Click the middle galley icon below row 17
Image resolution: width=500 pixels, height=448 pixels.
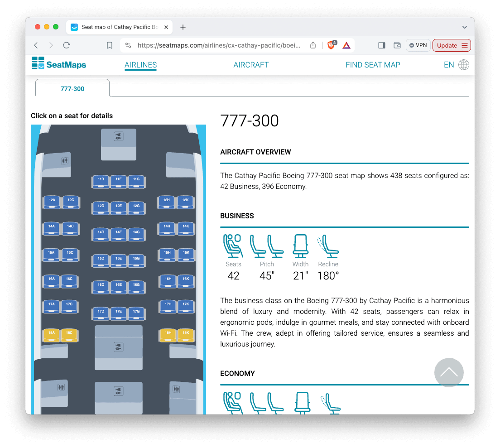tap(118, 347)
